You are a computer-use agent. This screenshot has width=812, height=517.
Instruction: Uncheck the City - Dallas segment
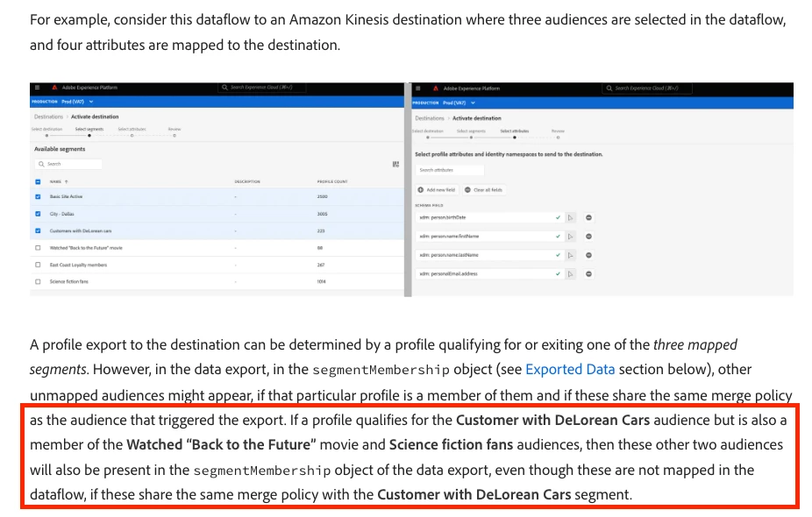(38, 214)
